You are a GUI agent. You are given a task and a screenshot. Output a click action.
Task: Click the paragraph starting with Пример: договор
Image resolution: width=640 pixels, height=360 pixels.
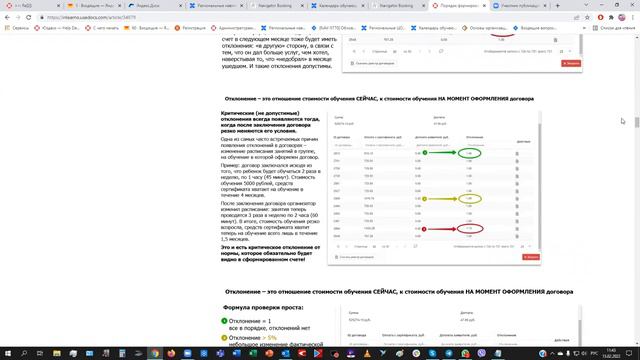click(271, 180)
